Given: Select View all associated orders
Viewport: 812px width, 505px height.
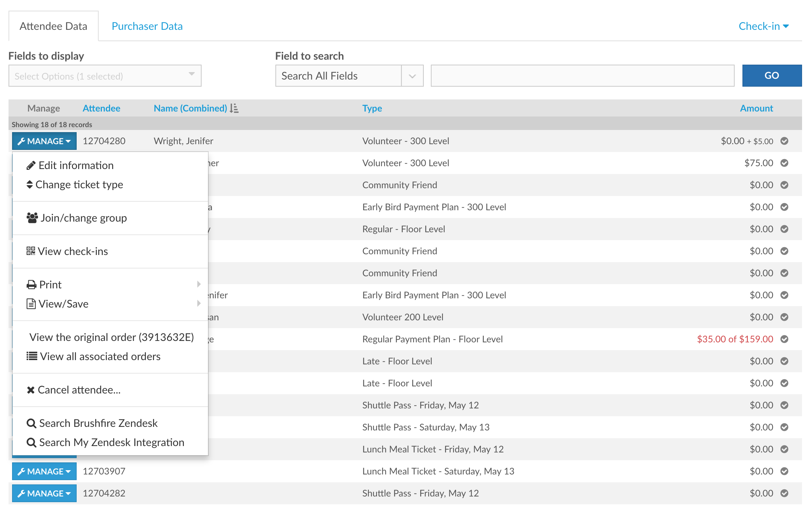Looking at the screenshot, I should point(110,357).
